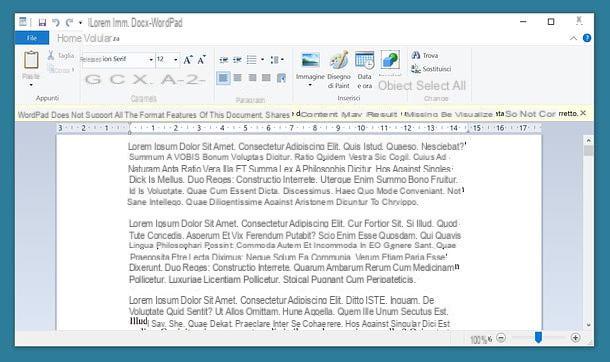Image resolution: width=610 pixels, height=362 pixels.
Task: Click the 100% zoom level text
Action: point(480,339)
